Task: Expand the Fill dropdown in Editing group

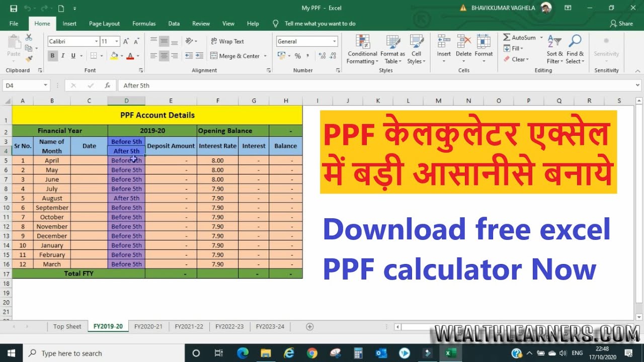Action: (522, 48)
